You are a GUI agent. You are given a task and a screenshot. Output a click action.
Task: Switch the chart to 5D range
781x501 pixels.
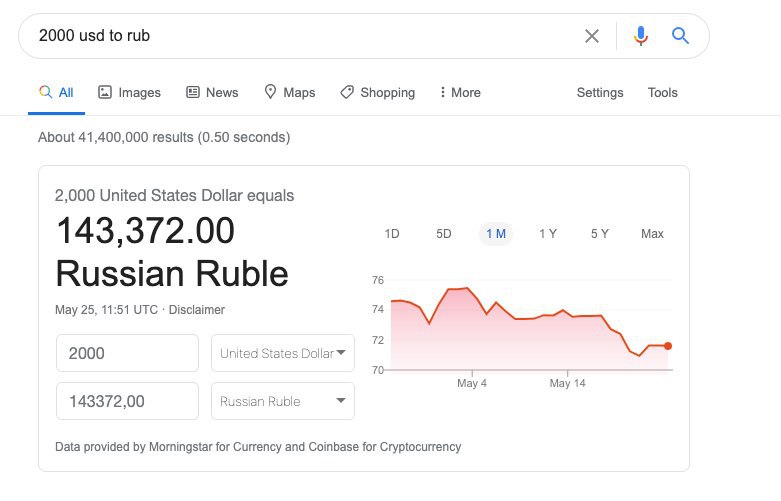pos(443,234)
